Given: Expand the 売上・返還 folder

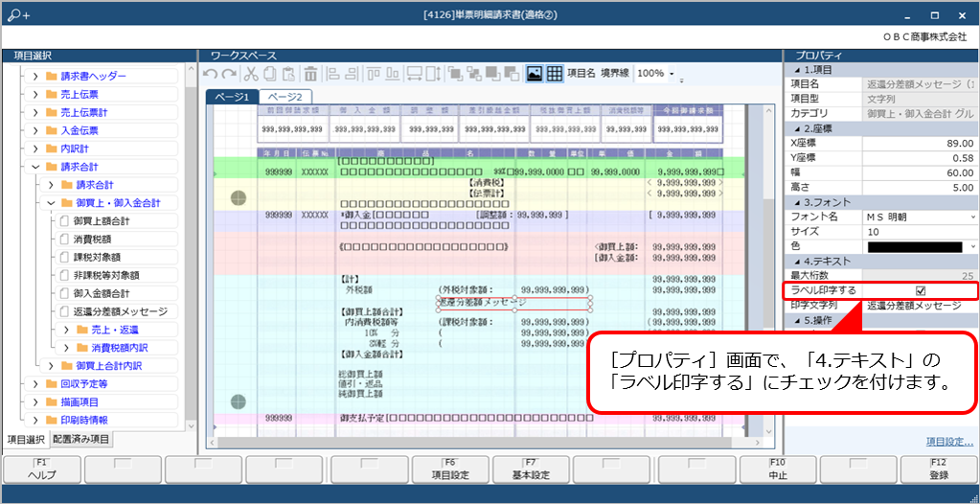Looking at the screenshot, I should (66, 330).
